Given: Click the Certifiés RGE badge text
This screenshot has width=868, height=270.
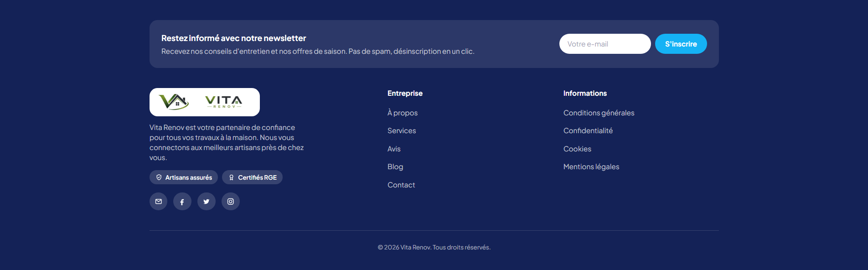Looking at the screenshot, I should 258,177.
